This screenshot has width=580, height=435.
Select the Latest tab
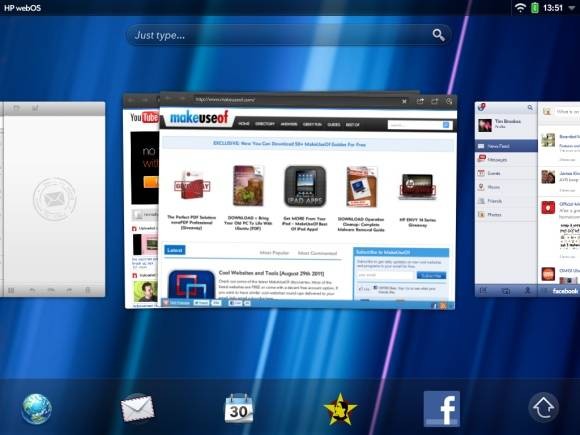point(175,250)
